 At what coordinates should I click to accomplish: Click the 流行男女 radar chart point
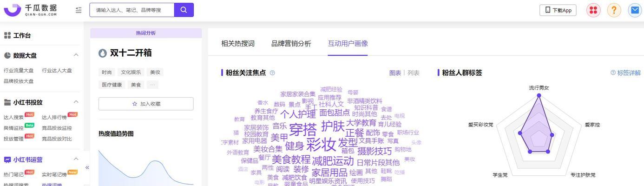[539, 95]
